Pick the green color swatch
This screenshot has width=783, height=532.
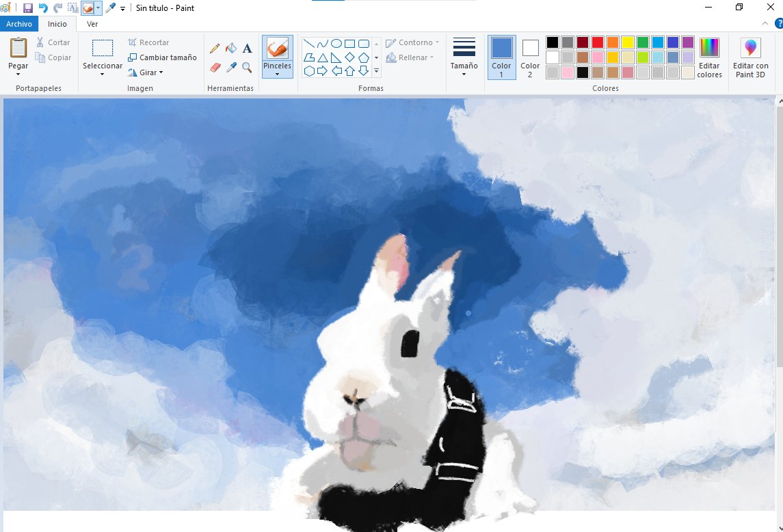click(643, 42)
